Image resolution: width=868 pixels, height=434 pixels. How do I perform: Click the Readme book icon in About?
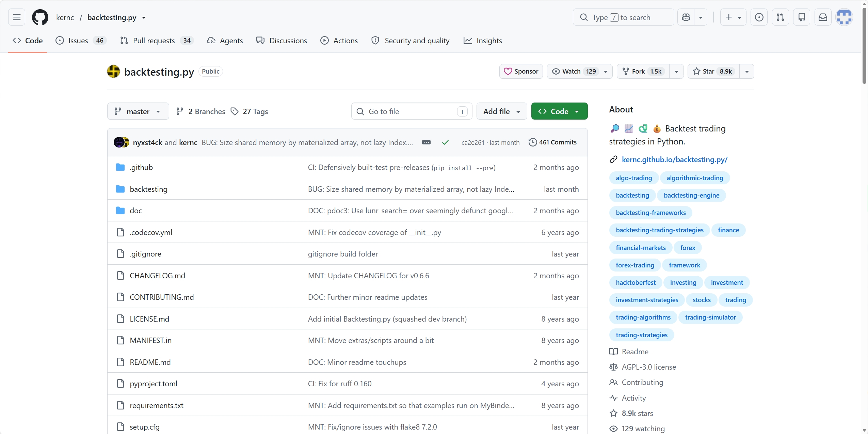coord(613,352)
